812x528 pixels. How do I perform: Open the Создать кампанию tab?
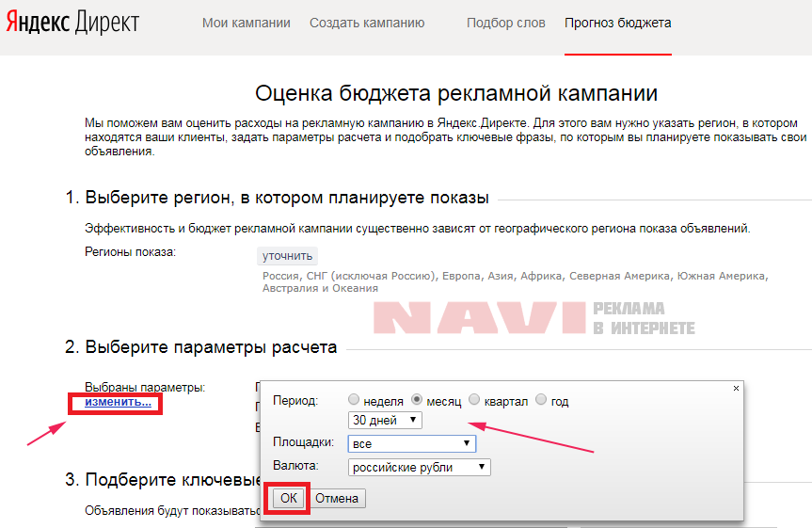[x=367, y=23]
